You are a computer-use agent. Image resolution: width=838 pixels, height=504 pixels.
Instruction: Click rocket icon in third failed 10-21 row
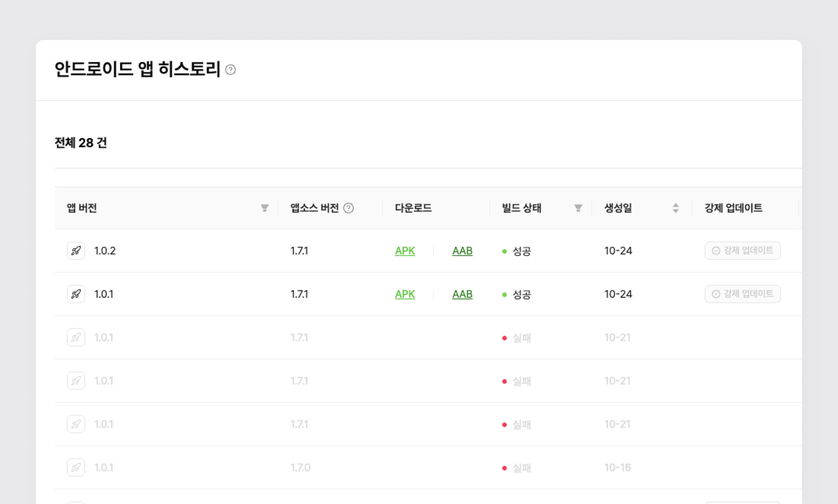(x=76, y=424)
